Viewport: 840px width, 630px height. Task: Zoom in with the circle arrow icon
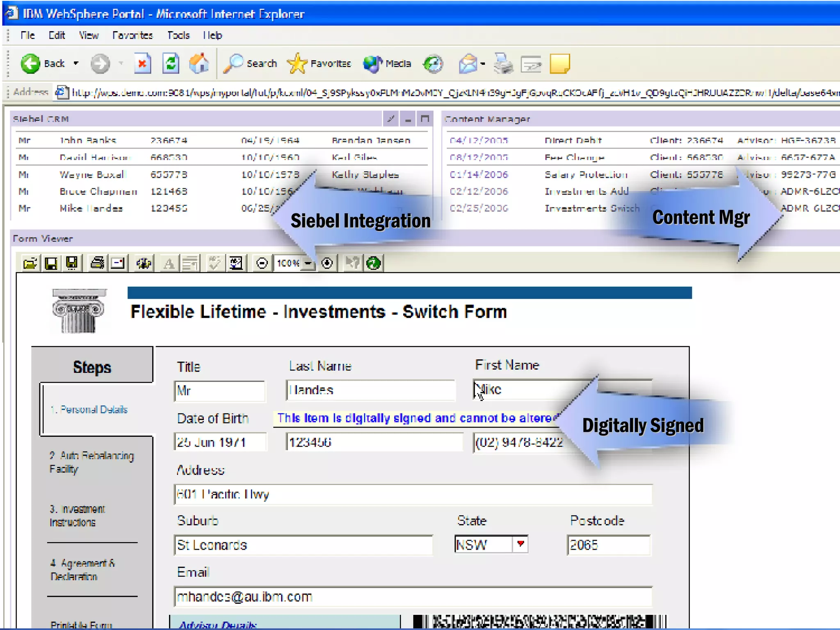pyautogui.click(x=327, y=263)
